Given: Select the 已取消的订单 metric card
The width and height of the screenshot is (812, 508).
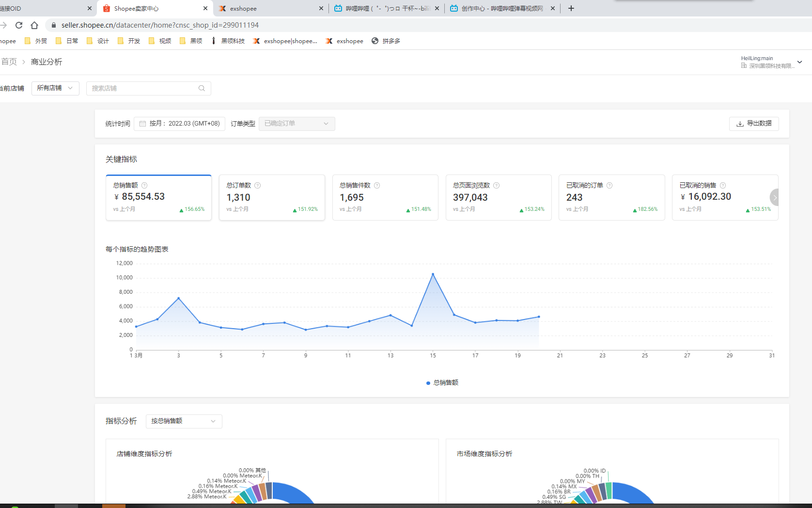Looking at the screenshot, I should tap(611, 197).
